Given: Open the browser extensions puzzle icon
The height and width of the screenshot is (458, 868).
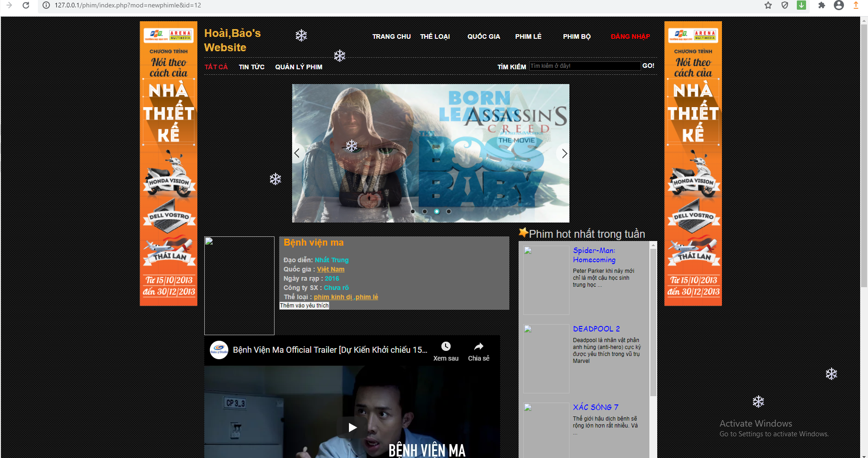Looking at the screenshot, I should (x=821, y=5).
